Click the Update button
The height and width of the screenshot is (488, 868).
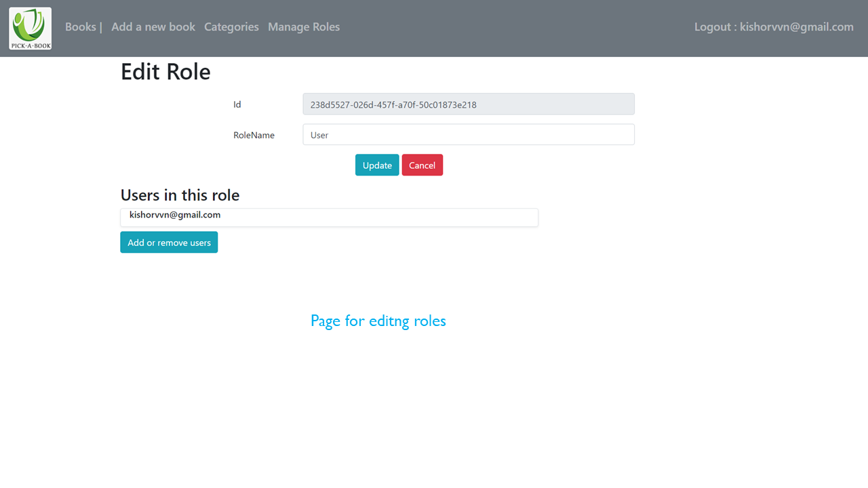(377, 165)
